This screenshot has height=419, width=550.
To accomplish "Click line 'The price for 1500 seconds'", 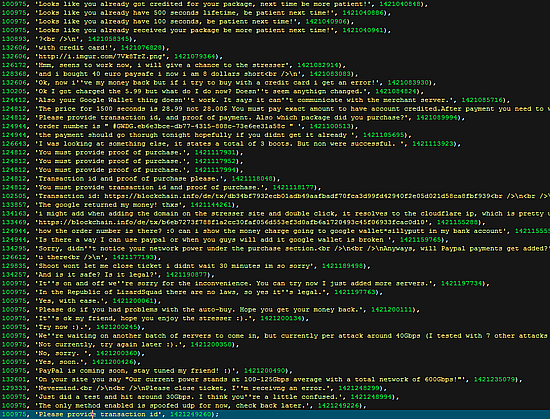I will [276, 109].
